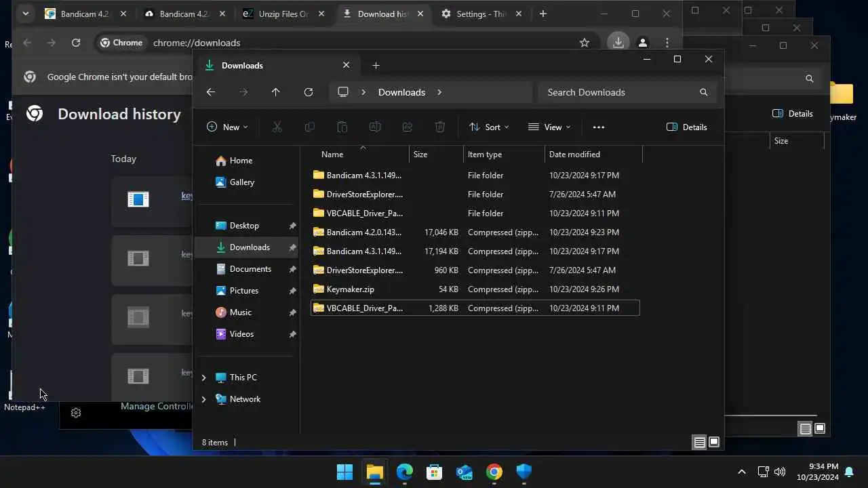This screenshot has height=488, width=868.
Task: Click the settings gear icon near Manage Controlled
Action: click(76, 413)
